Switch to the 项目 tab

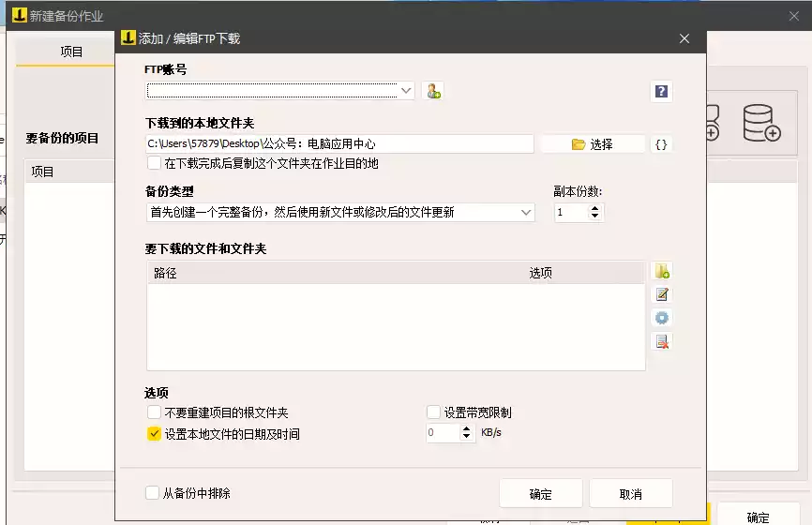[71, 52]
